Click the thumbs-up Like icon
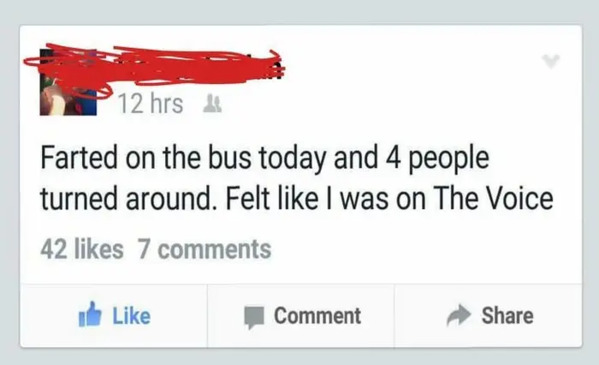The image size is (599, 365). click(90, 315)
